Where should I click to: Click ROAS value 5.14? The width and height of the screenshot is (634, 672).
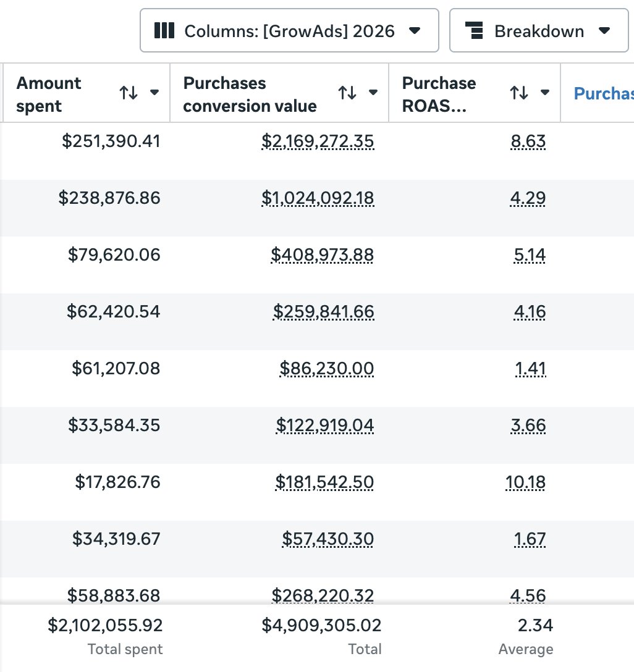(530, 255)
